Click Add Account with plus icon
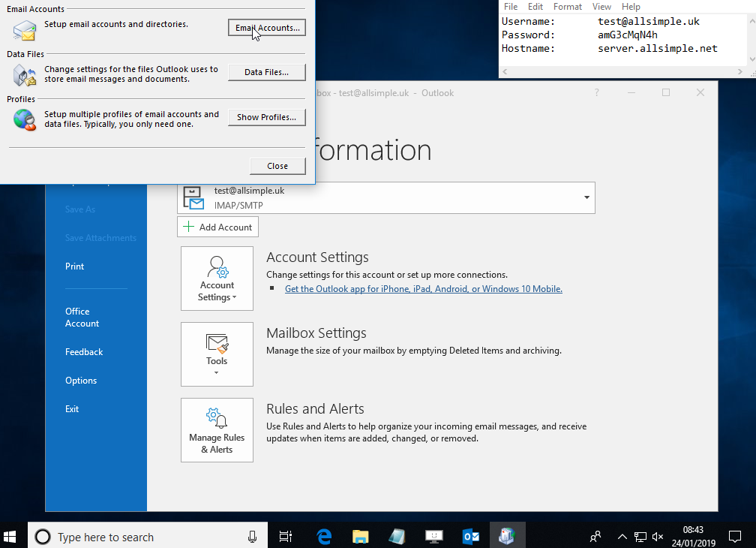This screenshot has height=548, width=756. [x=218, y=227]
